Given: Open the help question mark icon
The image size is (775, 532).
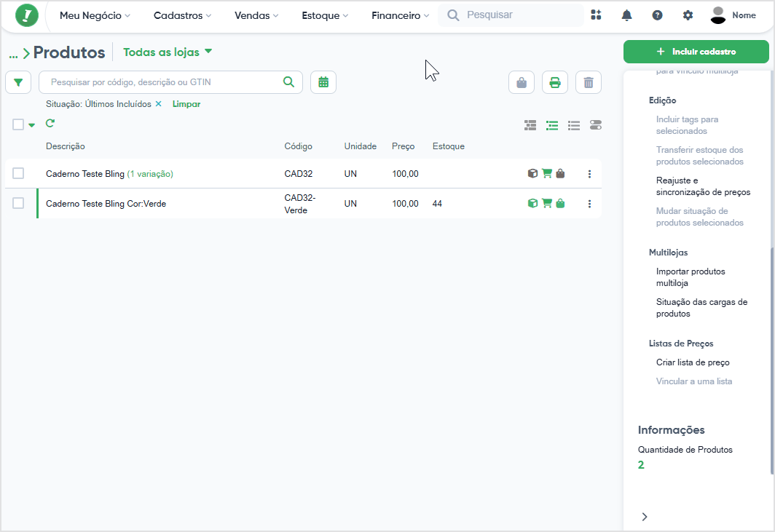Looking at the screenshot, I should click(657, 15).
